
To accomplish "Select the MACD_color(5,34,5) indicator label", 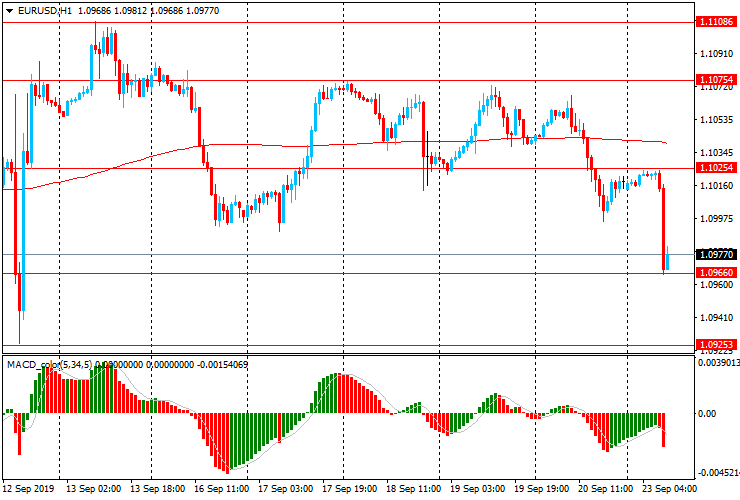I will pos(50,364).
